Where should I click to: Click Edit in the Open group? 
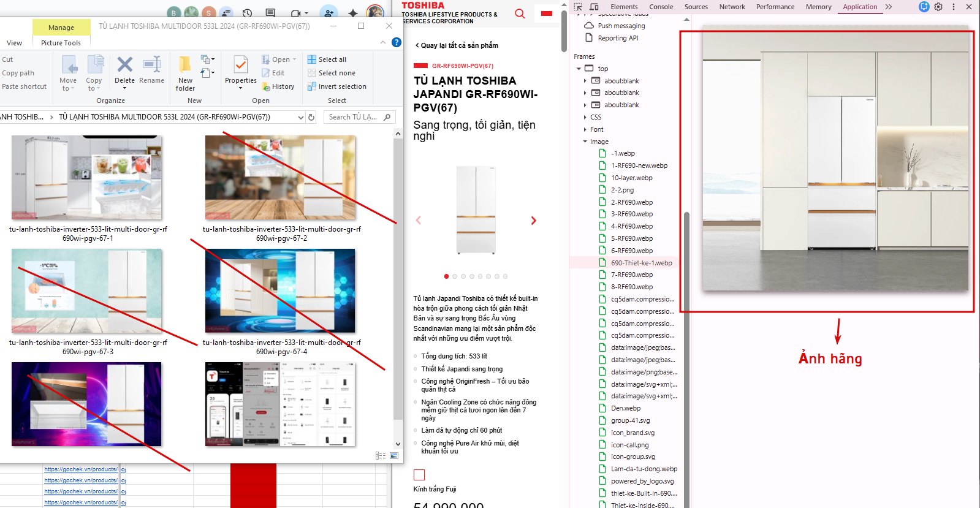tap(273, 73)
